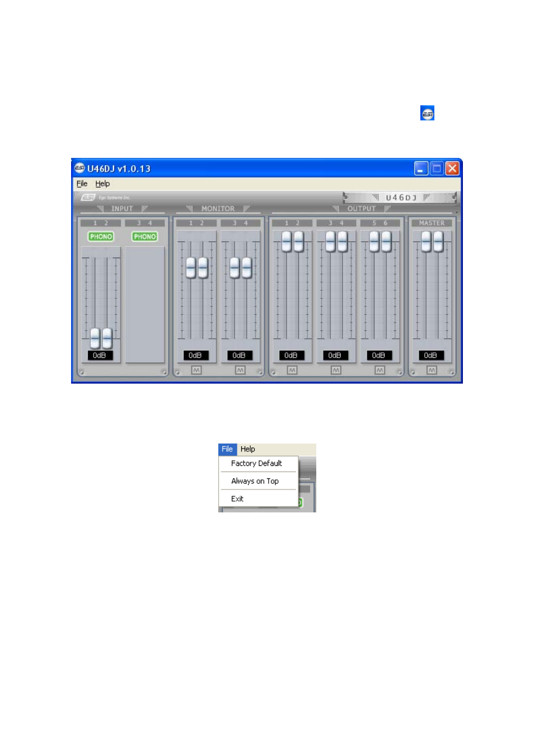534x756 pixels.
Task: Click the Master left channel fader
Action: tap(426, 241)
